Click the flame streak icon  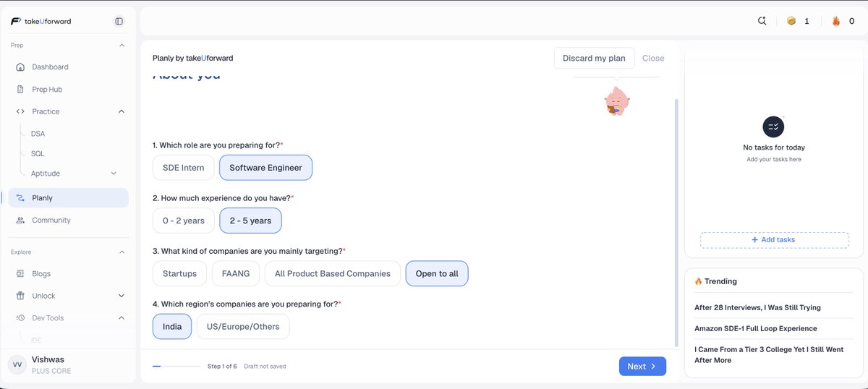(x=836, y=21)
